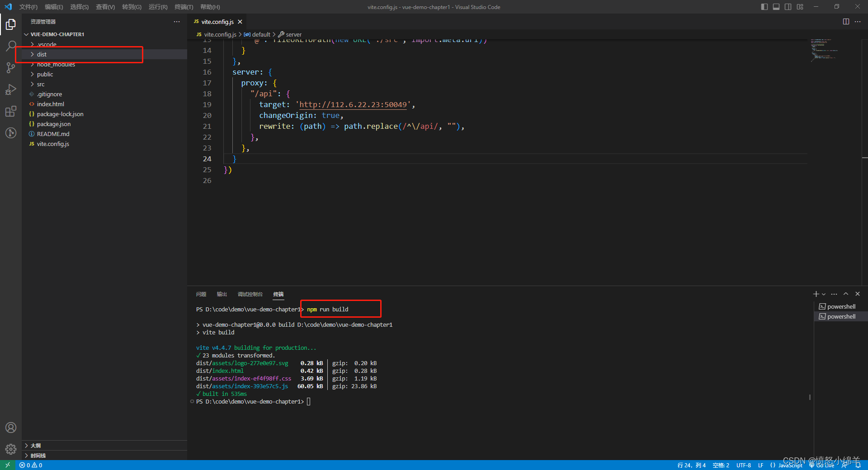This screenshot has width=868, height=470.
Task: Toggle primary side bar visibility
Action: click(764, 7)
